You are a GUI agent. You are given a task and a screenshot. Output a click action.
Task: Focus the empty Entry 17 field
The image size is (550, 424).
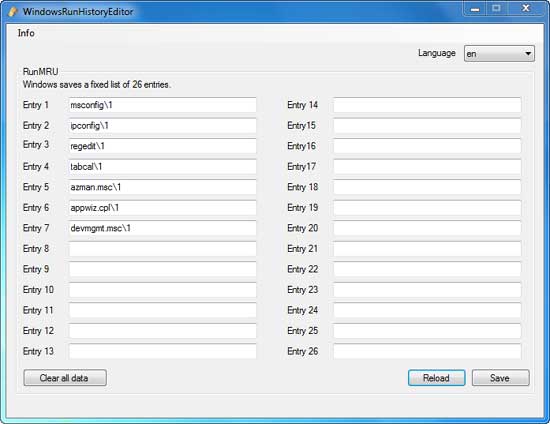click(427, 167)
